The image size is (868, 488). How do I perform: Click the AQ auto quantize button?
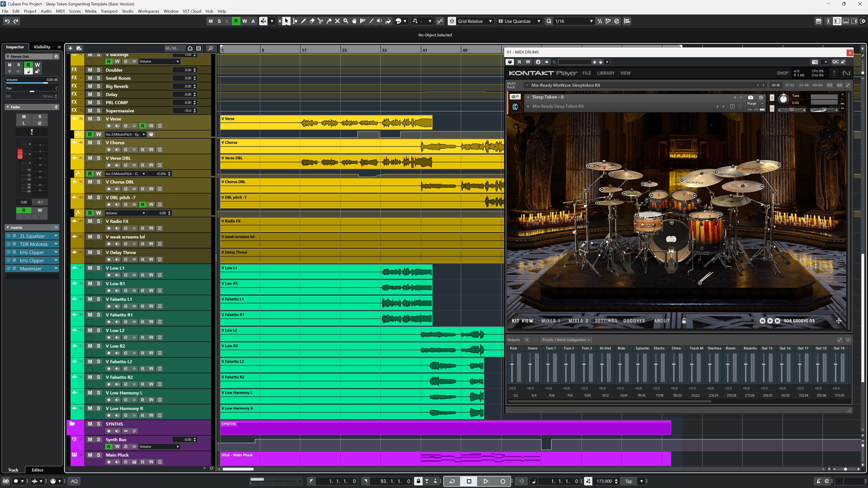pyautogui.click(x=74, y=481)
